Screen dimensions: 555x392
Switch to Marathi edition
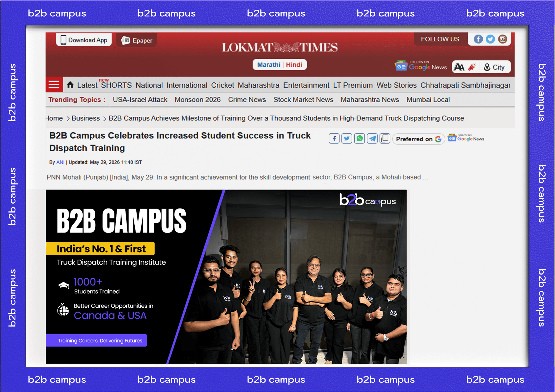(269, 65)
